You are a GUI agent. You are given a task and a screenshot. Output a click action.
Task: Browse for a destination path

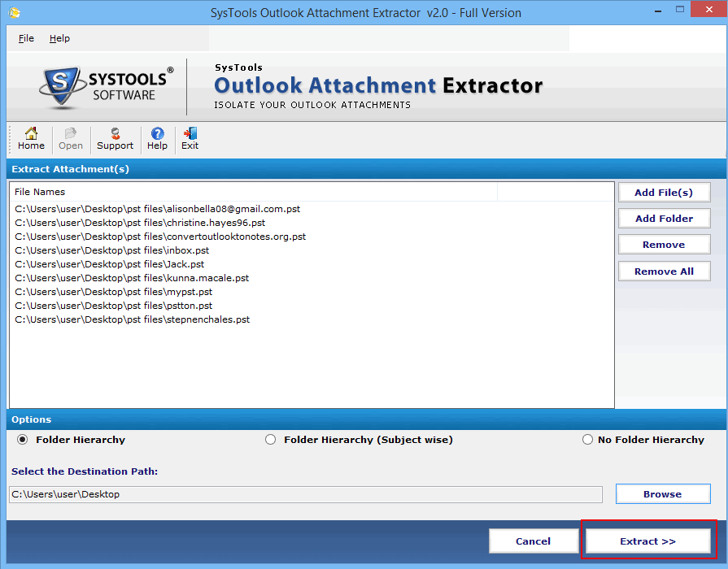(x=663, y=494)
